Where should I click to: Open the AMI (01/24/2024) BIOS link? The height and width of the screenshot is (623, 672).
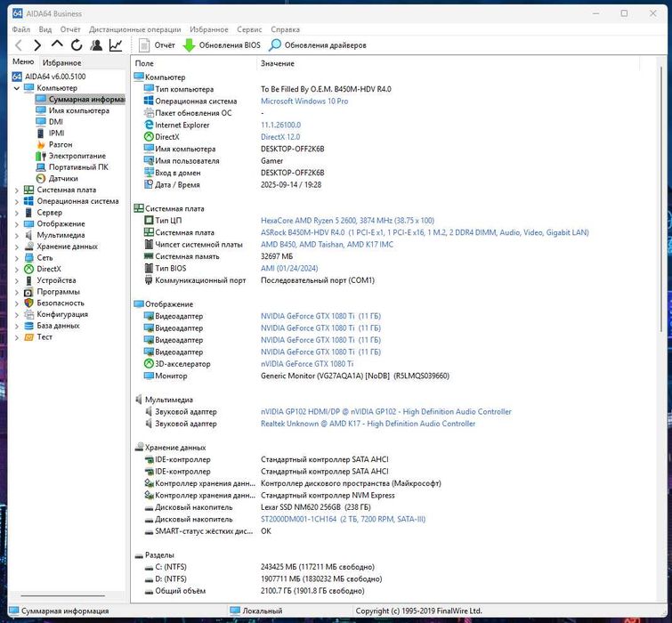[289, 268]
